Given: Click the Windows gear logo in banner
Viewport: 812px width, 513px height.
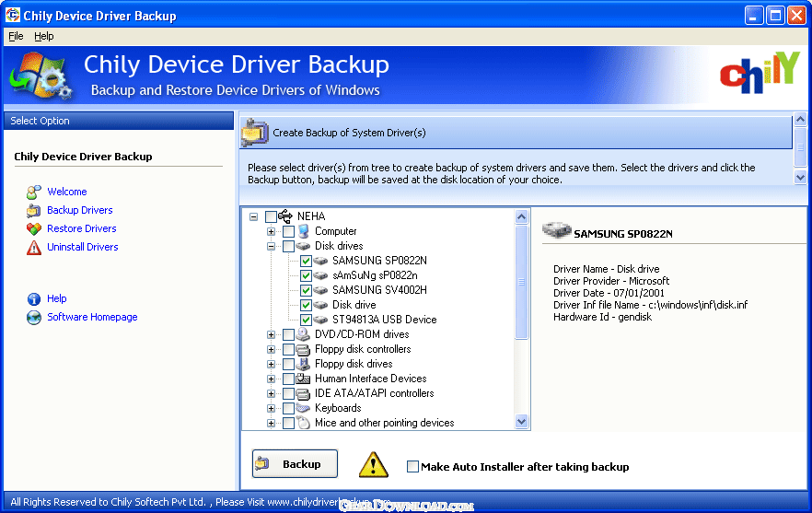Looking at the screenshot, I should pos(41,76).
